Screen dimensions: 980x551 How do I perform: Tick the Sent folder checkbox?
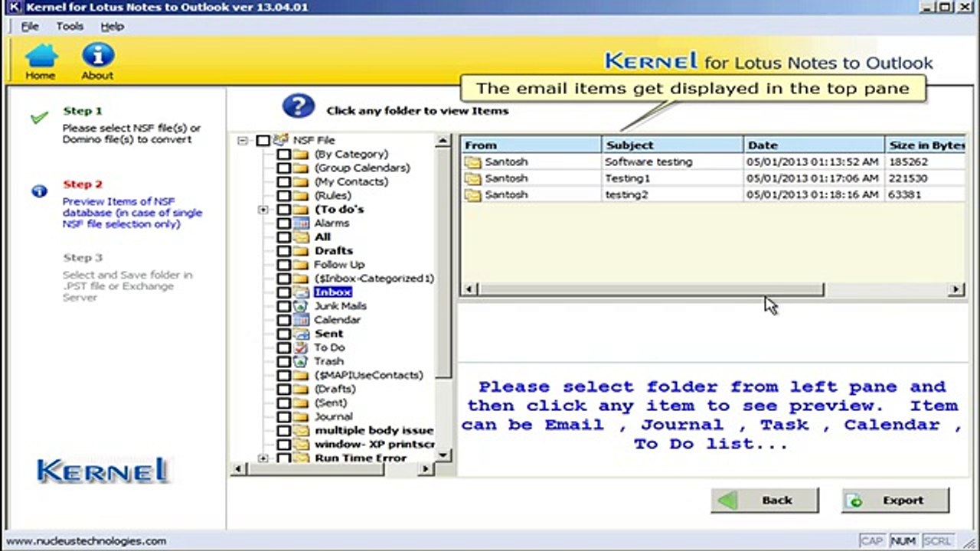click(x=284, y=333)
